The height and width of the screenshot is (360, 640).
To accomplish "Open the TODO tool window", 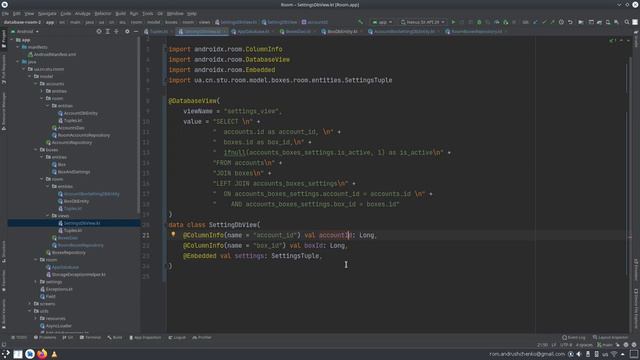I will tap(19, 338).
